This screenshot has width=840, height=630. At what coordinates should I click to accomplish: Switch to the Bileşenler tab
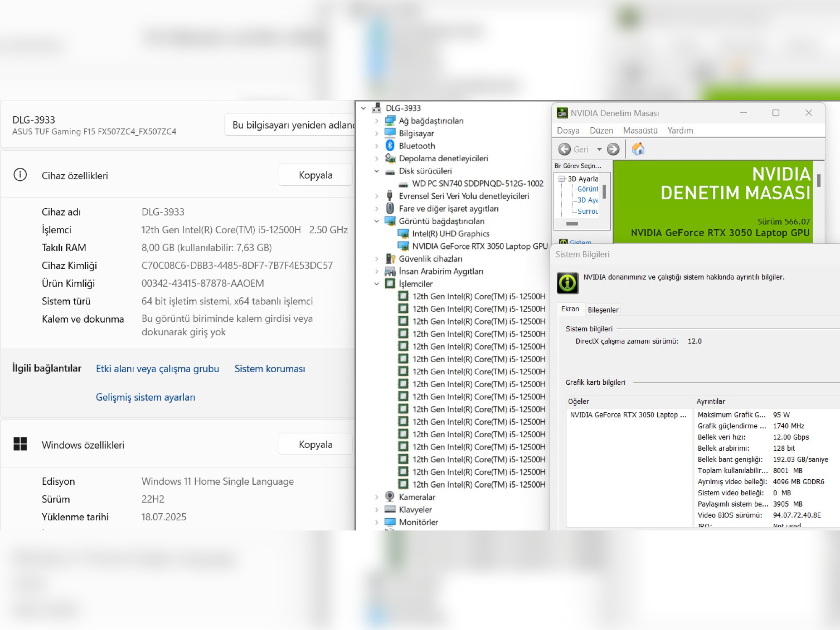click(603, 310)
